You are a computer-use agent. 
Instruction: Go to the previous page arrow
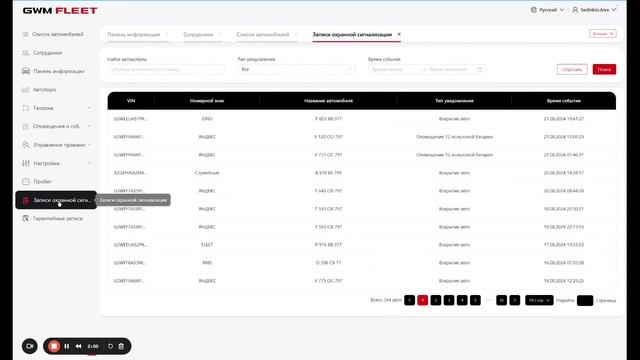coord(409,300)
